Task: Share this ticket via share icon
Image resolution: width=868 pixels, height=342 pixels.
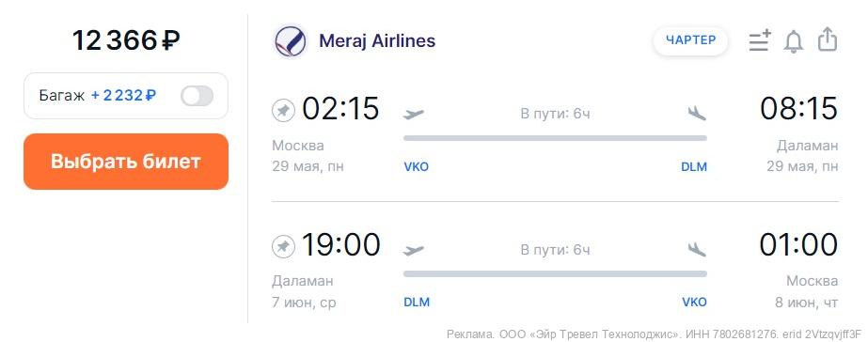Action: click(x=827, y=40)
